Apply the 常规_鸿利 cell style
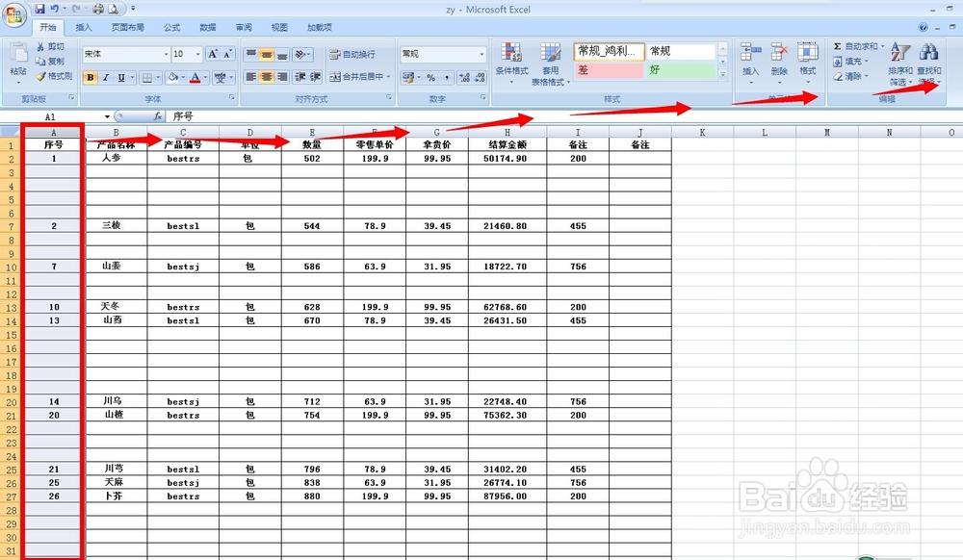Screen dimensions: 963x560 (x=609, y=51)
